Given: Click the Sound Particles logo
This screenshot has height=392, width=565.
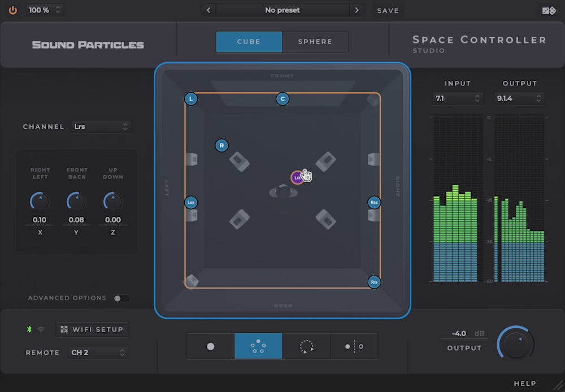Looking at the screenshot, I should [x=88, y=45].
